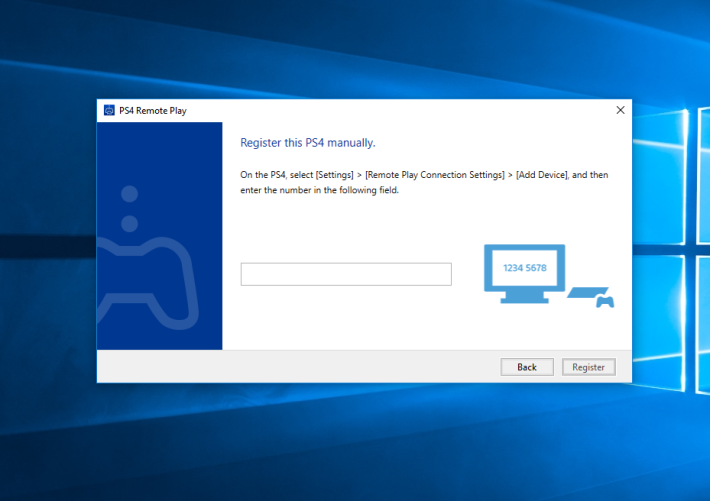Click the '[Add Device]' text in instructions
Screen dimensions: 710x501
(542, 175)
